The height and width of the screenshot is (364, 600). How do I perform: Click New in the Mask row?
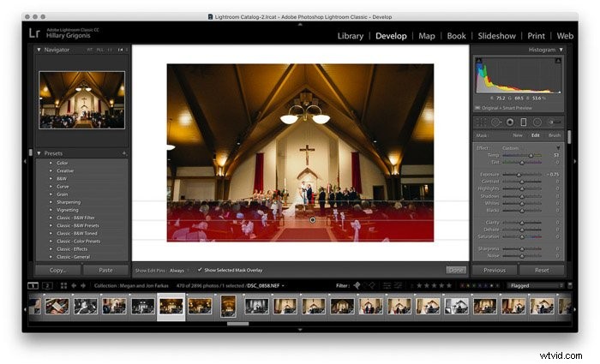518,135
